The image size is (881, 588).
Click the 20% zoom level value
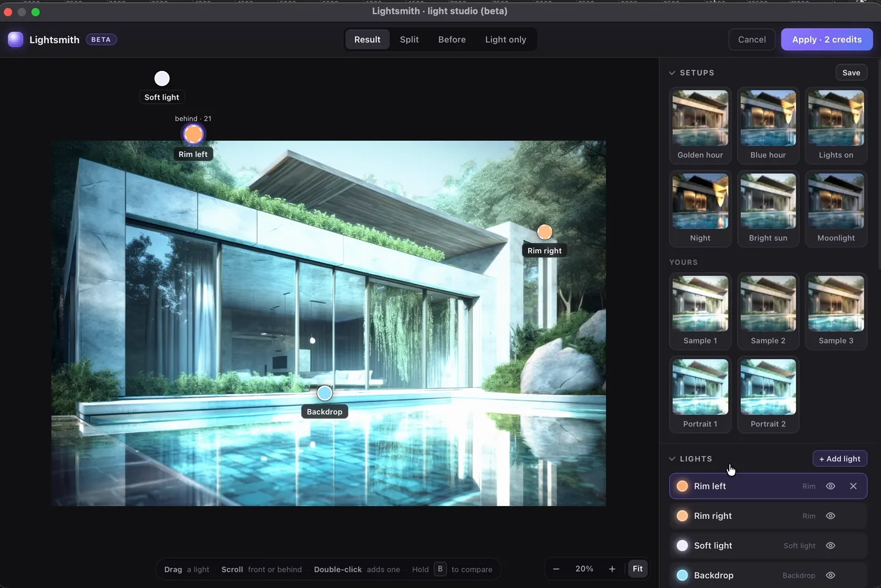[x=584, y=569]
